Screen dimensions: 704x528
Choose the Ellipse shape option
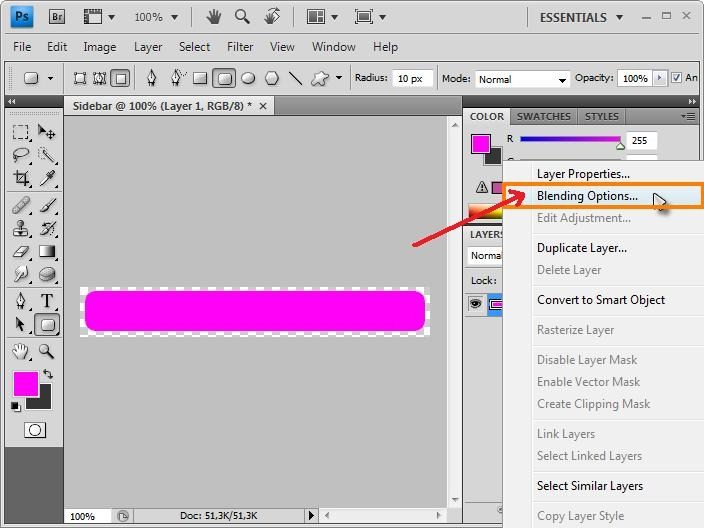(248, 79)
